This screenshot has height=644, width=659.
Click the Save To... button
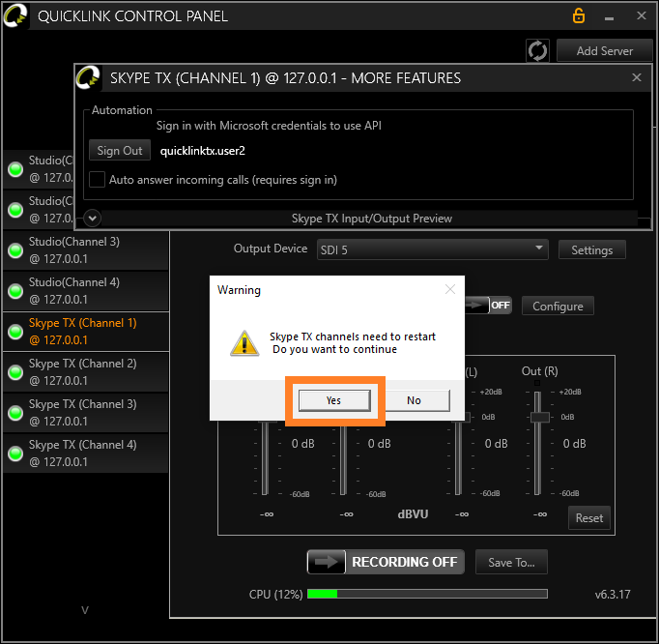511,562
